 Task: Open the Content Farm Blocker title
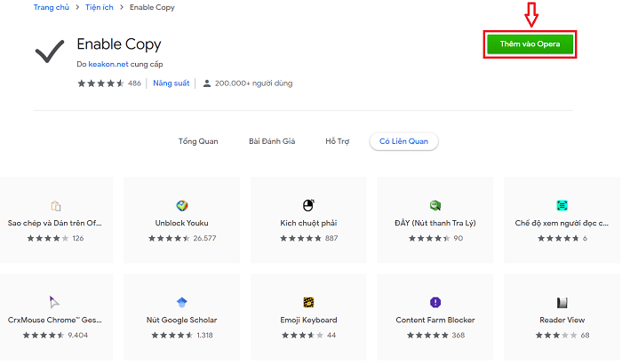[435, 320]
